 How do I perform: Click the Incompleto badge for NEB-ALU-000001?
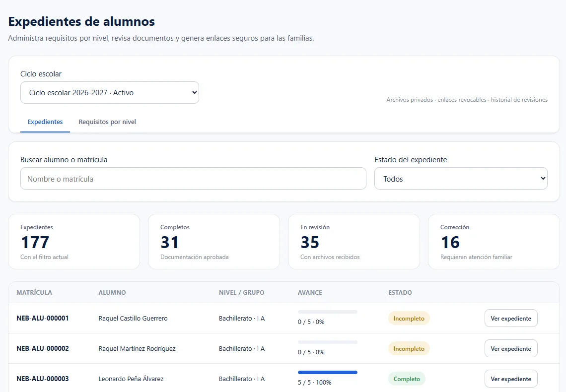pyautogui.click(x=409, y=319)
